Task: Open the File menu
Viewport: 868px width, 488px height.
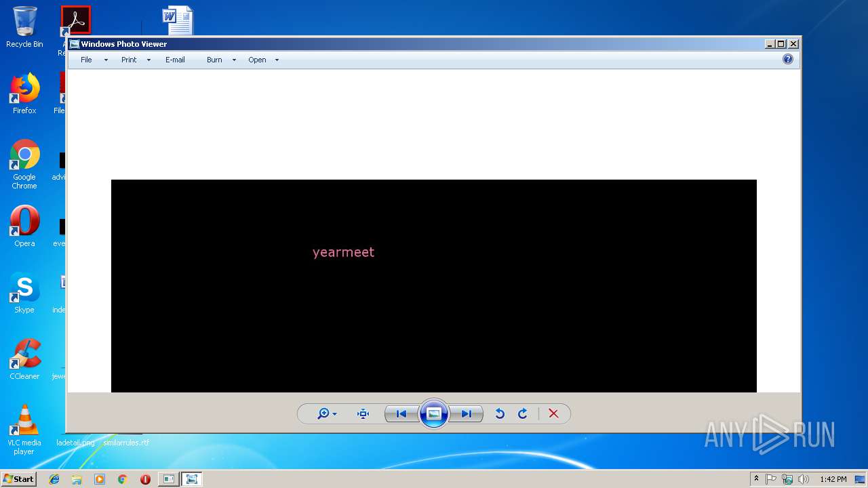Action: (86, 60)
